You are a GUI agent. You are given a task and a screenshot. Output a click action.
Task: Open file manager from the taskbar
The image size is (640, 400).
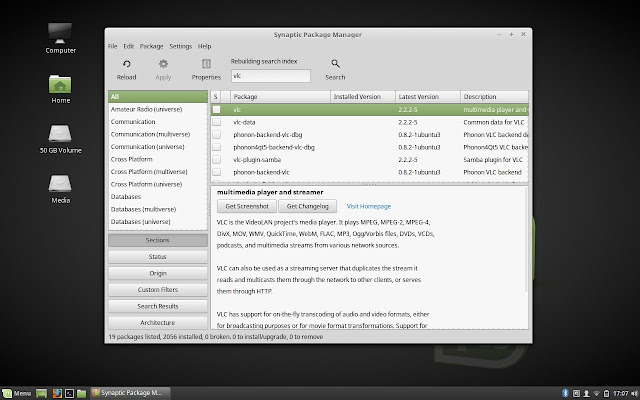[x=82, y=393]
